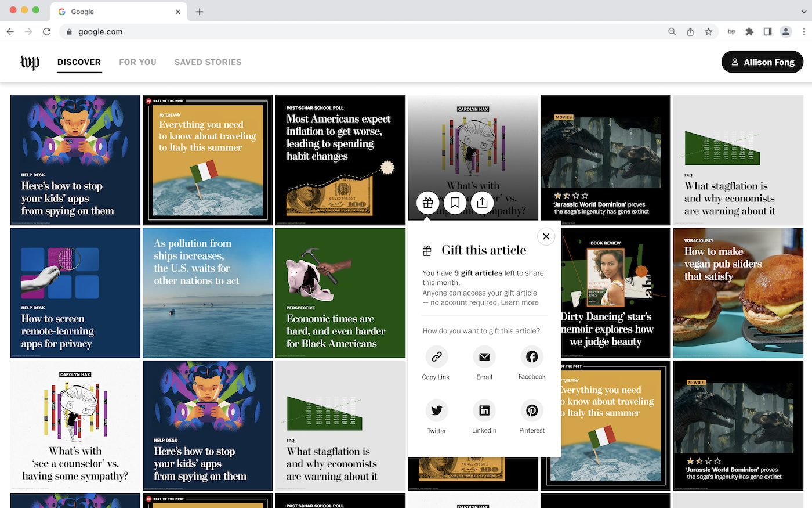Open the SAVED STORIES tab
The image size is (812, 508).
pos(208,62)
